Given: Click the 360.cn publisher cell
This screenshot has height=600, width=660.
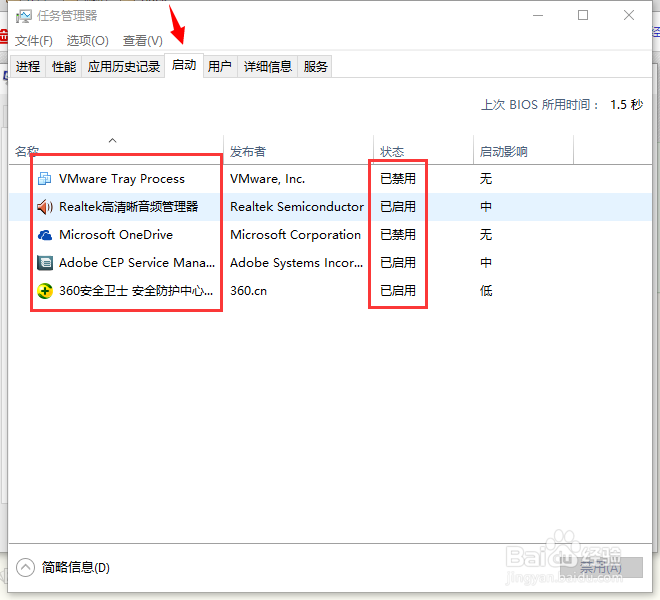Looking at the screenshot, I should pyautogui.click(x=248, y=291).
